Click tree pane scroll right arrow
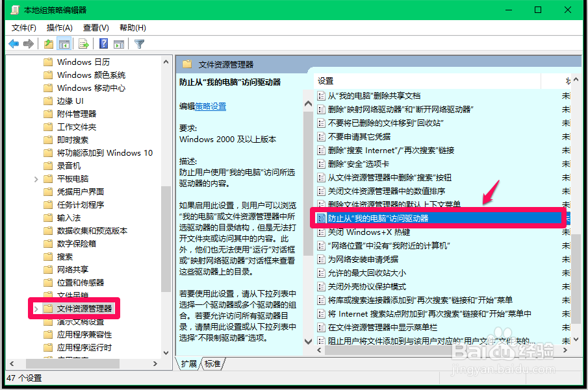Viewport: 588px width, 390px height. [x=155, y=364]
